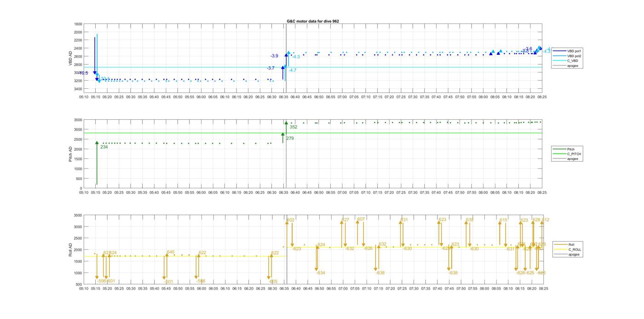
Task: Click the "Roll AD" y-axis label
Action: click(x=70, y=249)
